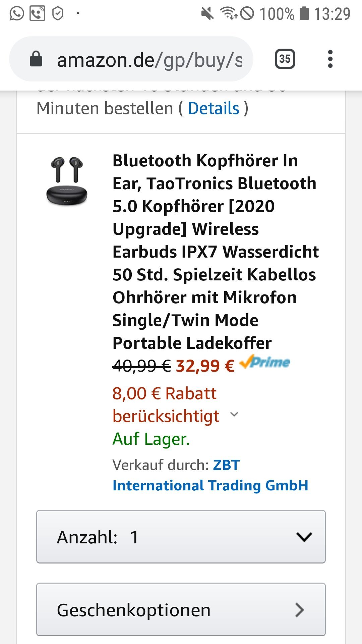
Task: Open the browser tab switcher showing 35
Action: 285,59
